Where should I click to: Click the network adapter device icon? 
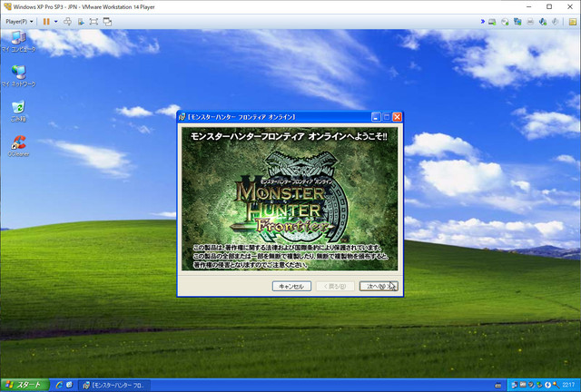(x=517, y=22)
